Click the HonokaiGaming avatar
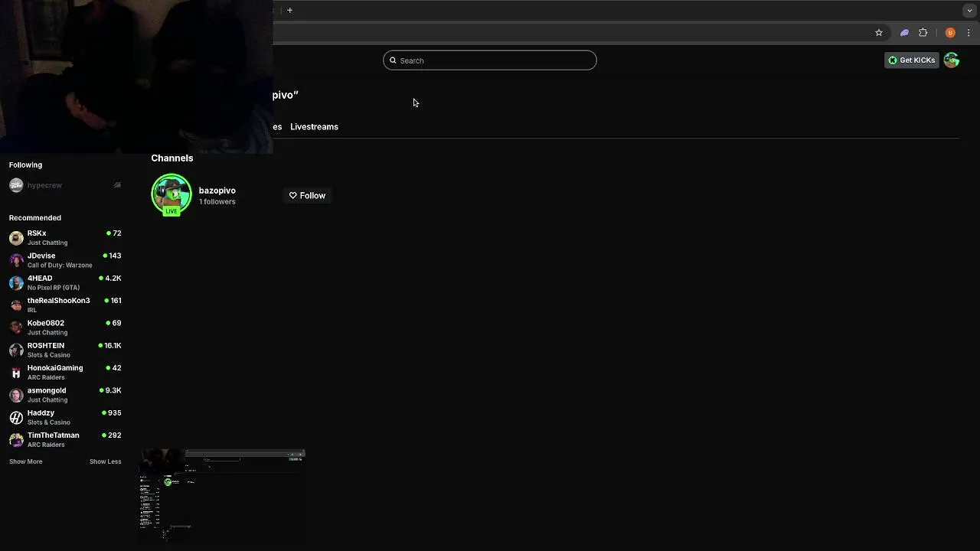Image resolution: width=980 pixels, height=551 pixels. point(16,372)
